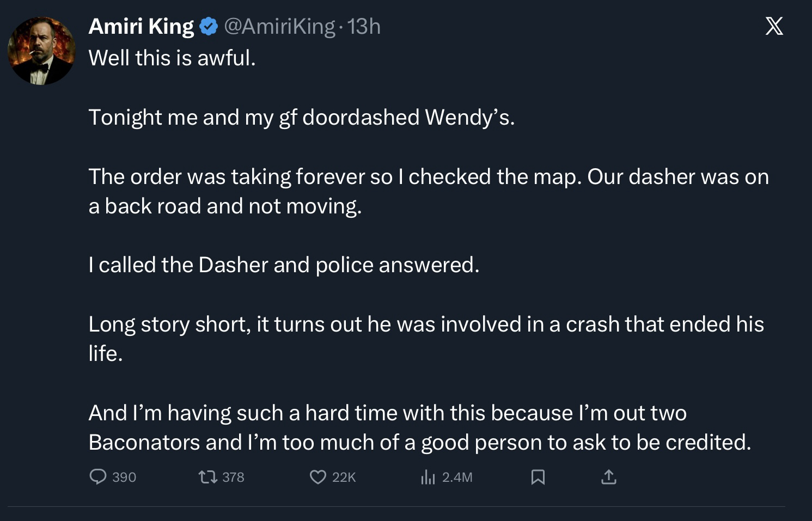Click the final paragraph about Baconators
Viewport: 812px width, 521px height.
(419, 427)
